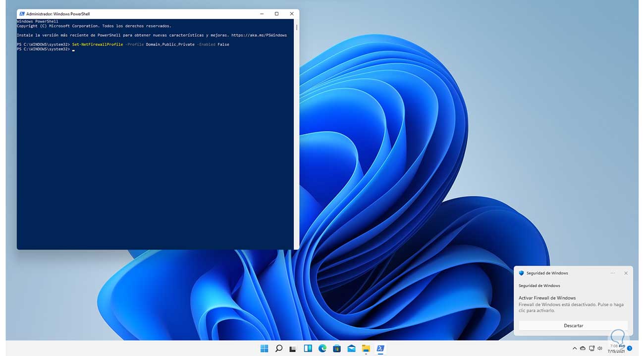The height and width of the screenshot is (356, 644).
Task: Click the Seguridad de Windows shield icon
Action: 521,273
